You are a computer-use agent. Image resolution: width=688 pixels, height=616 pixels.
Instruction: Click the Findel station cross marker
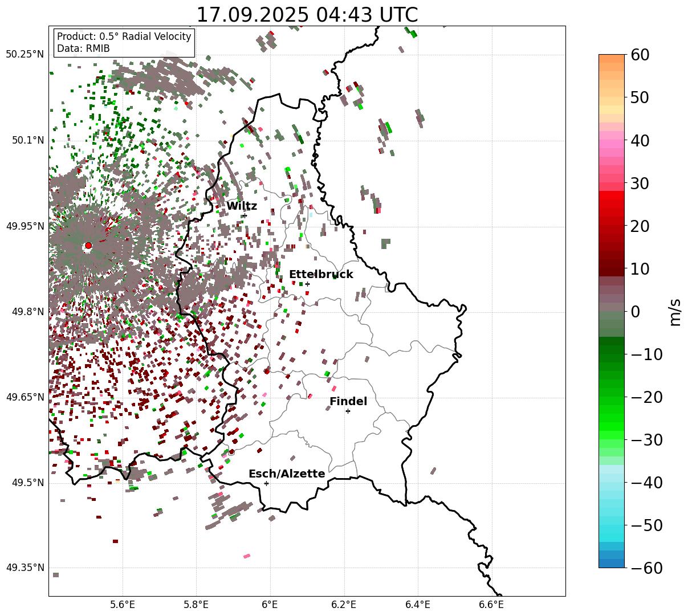348,411
